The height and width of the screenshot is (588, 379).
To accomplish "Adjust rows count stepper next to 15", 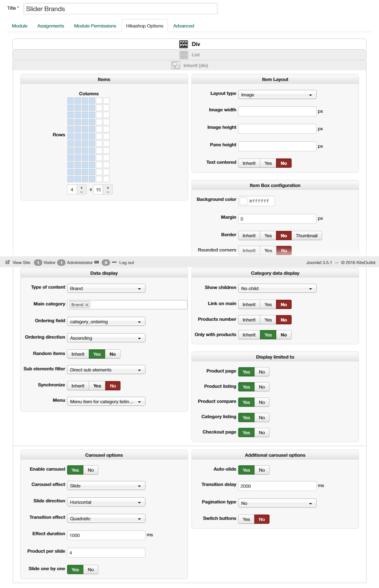I will point(108,189).
